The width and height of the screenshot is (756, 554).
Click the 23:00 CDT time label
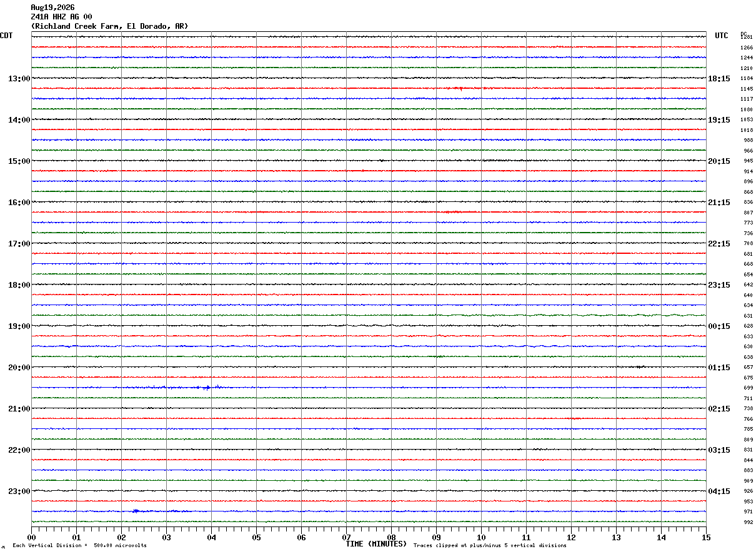(x=19, y=491)
